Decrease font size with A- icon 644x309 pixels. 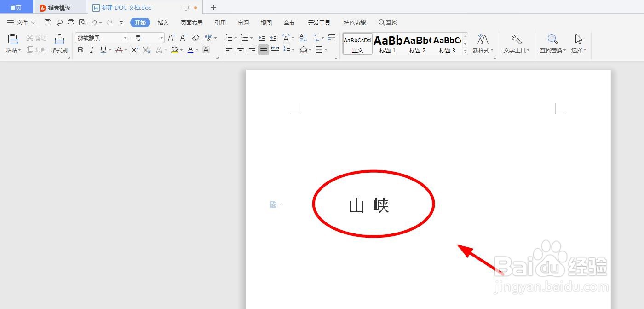183,38
